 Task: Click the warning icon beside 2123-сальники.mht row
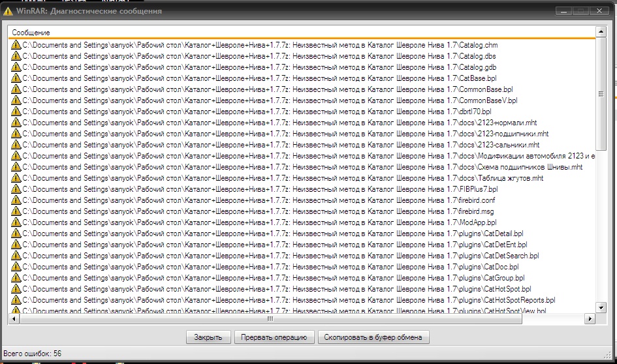[x=16, y=145]
